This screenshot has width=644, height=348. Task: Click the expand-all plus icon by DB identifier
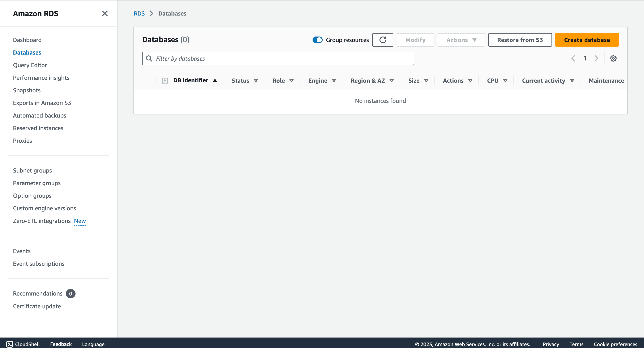165,81
